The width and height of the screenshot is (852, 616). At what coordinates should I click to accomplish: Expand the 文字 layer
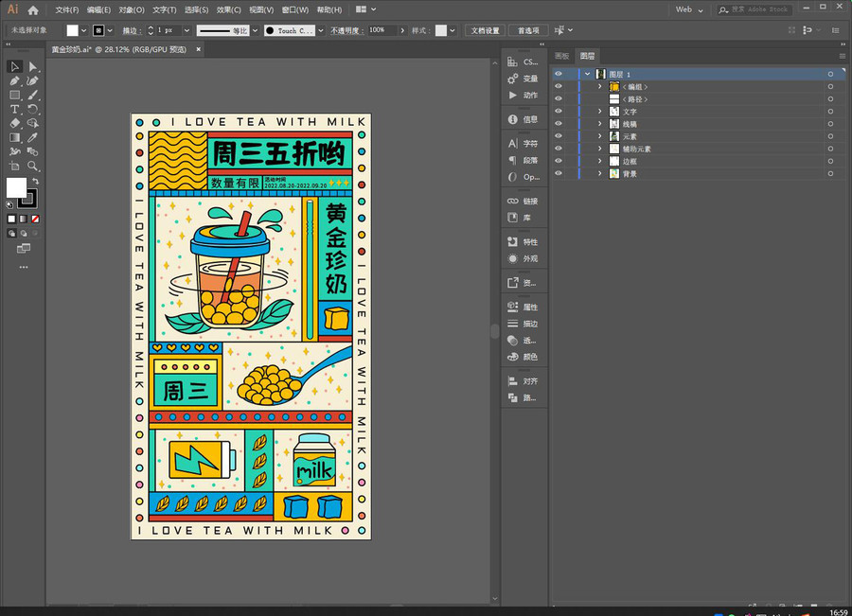[600, 112]
